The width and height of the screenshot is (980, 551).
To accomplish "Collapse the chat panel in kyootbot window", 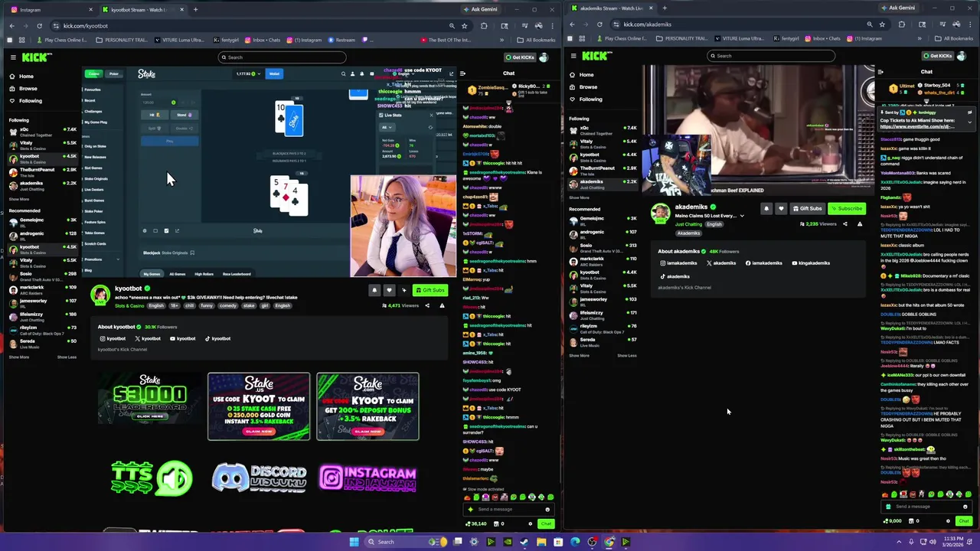I will coord(463,73).
